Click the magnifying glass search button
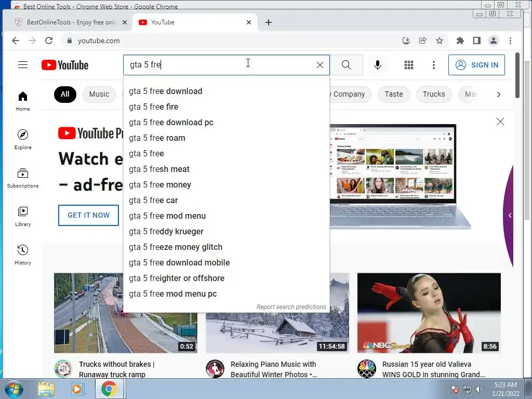Screen dimensions: 532x399 pyautogui.click(x=347, y=65)
